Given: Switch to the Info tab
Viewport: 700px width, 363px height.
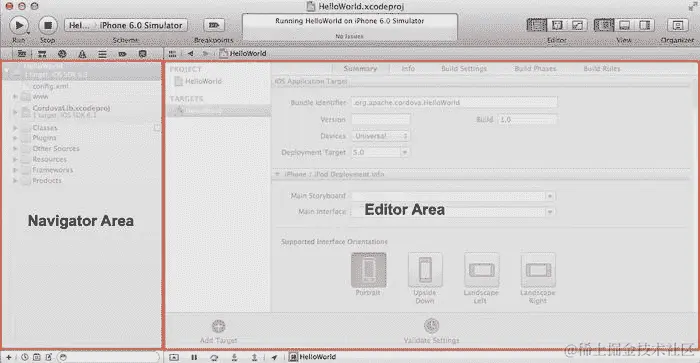Looking at the screenshot, I should [x=408, y=69].
